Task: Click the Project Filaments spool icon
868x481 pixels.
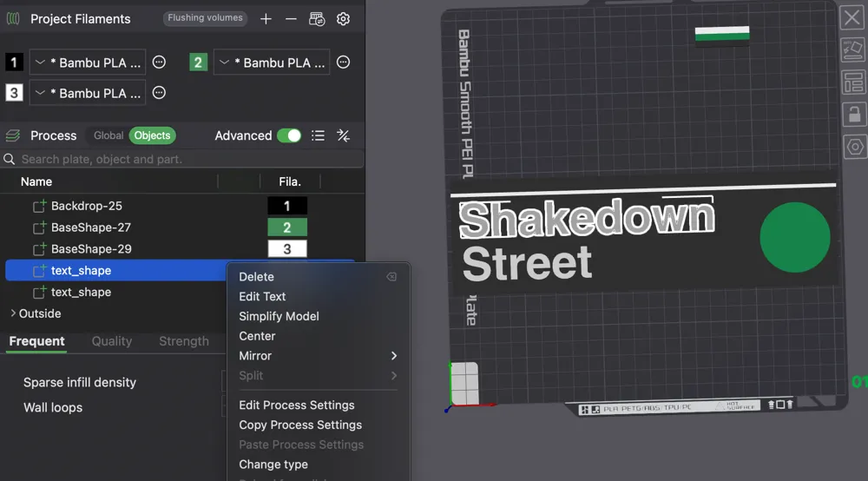Action: tap(13, 19)
